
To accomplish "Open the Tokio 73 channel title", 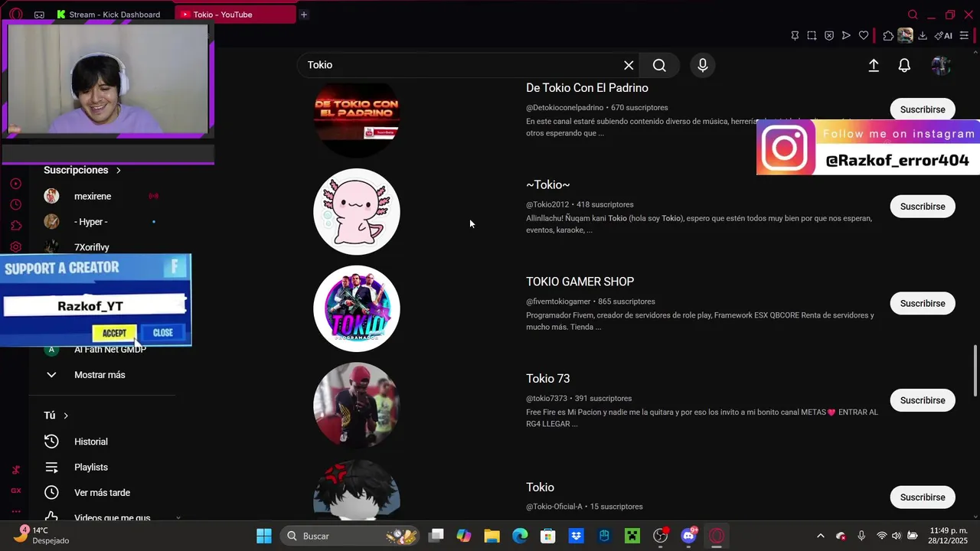I will coord(548,379).
